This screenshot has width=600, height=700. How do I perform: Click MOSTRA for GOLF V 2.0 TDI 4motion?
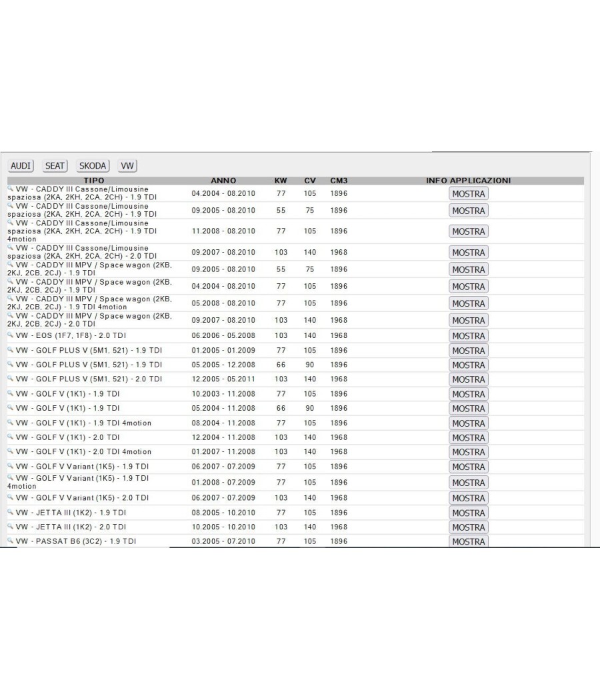468,452
